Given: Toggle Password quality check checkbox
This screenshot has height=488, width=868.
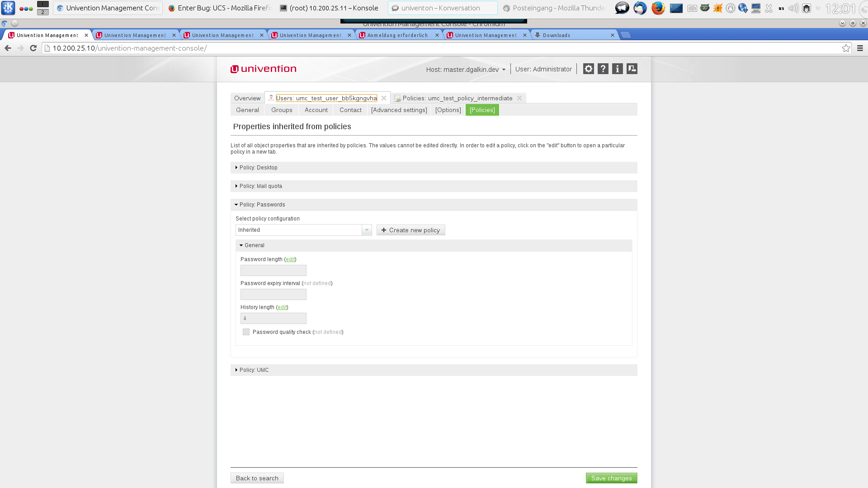Looking at the screenshot, I should (246, 332).
